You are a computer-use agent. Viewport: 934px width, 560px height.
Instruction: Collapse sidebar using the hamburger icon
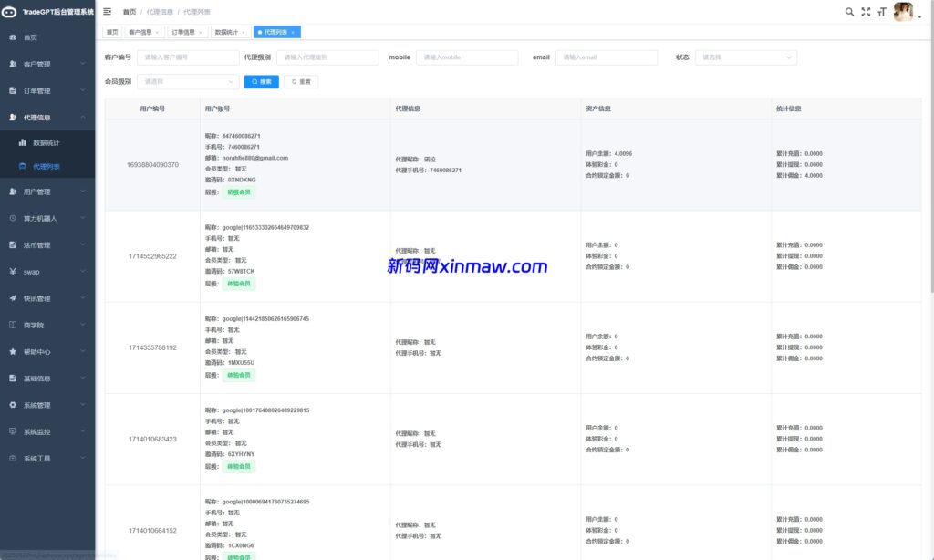pyautogui.click(x=108, y=12)
